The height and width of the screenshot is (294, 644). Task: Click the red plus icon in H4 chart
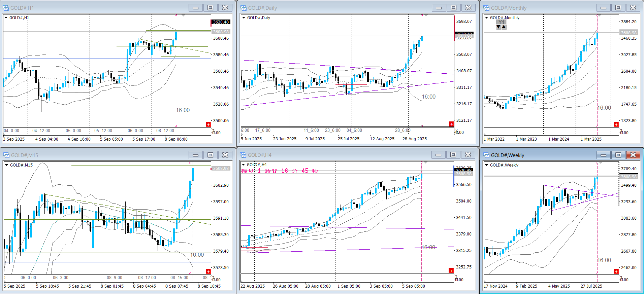(x=451, y=271)
